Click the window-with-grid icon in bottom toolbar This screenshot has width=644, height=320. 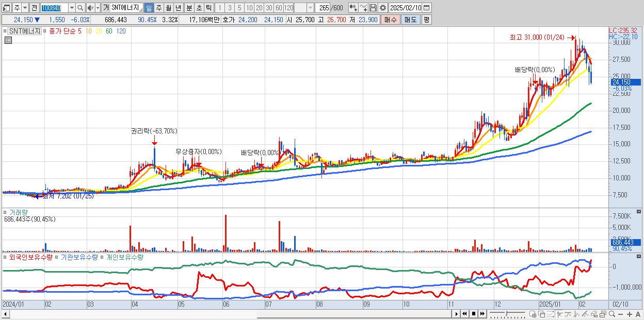pos(533,314)
